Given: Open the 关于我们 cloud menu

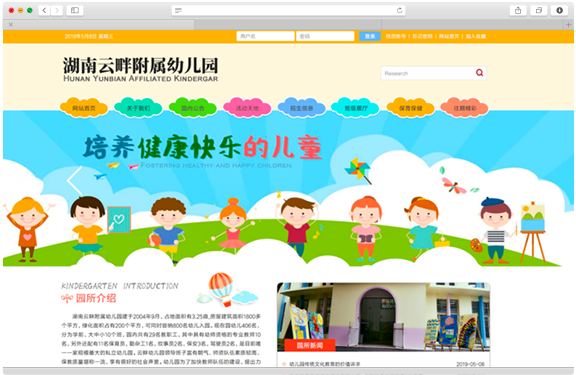Looking at the screenshot, I should coord(138,108).
